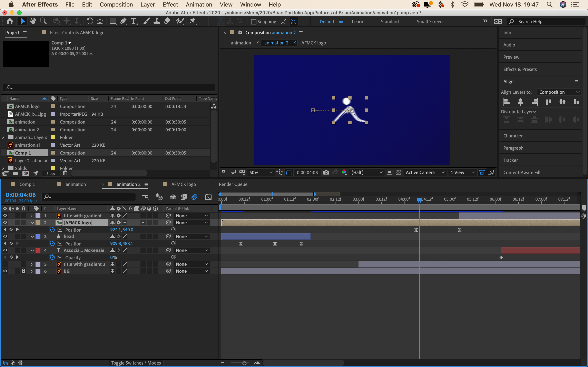Screen dimensions: 588x367
Task: Select the Puppet Pin tool
Action: pos(193,21)
